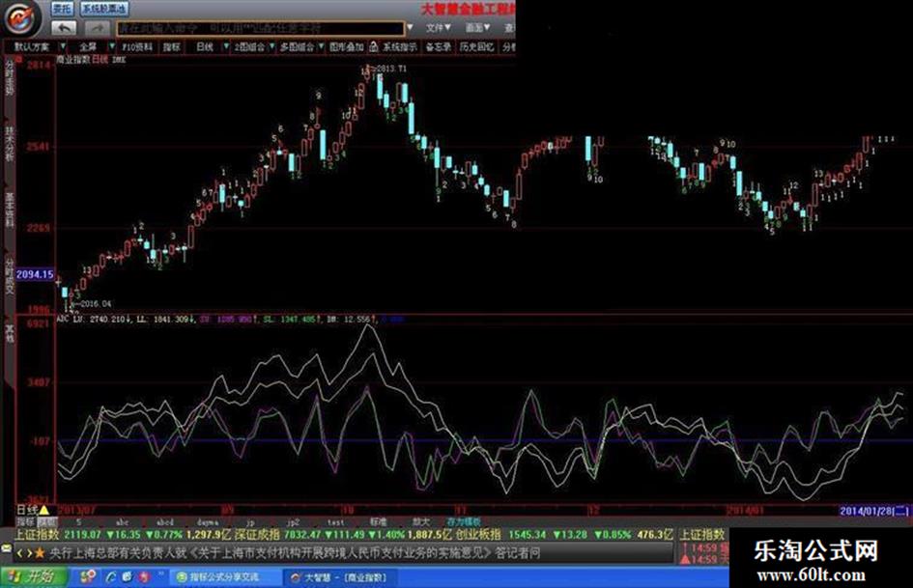Expand the 全屏 dropdown arrow
The image size is (913, 588).
pyautogui.click(x=112, y=46)
